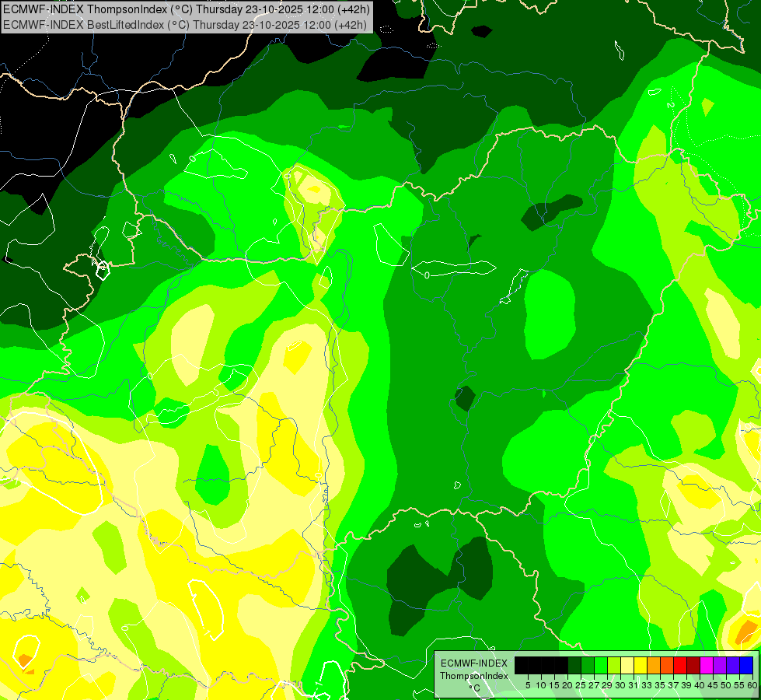Select the medium green 25–27 legend swatch
This screenshot has height=700, width=761.
click(588, 665)
